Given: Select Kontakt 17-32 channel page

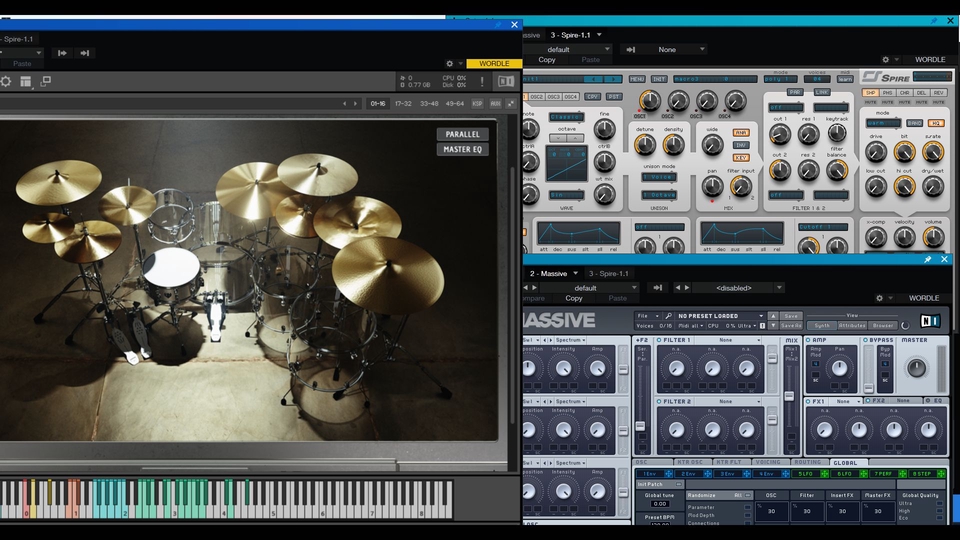Looking at the screenshot, I should coord(403,103).
